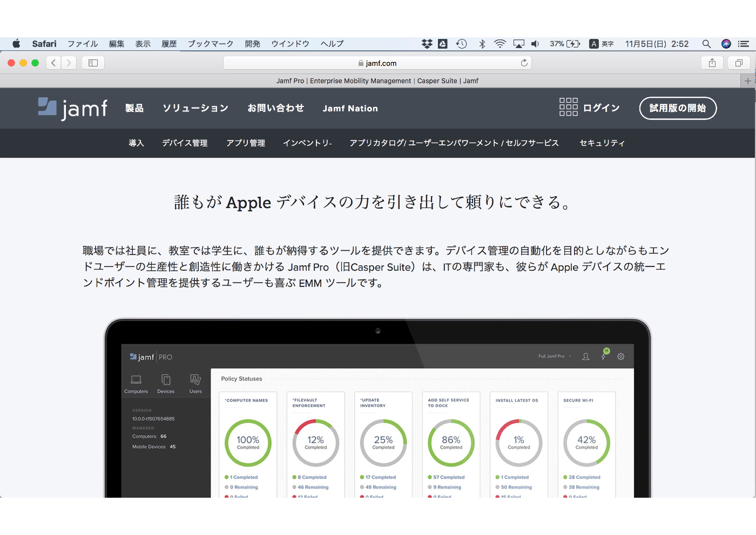Click the jamf logo
756x535 pixels.
coord(72,108)
